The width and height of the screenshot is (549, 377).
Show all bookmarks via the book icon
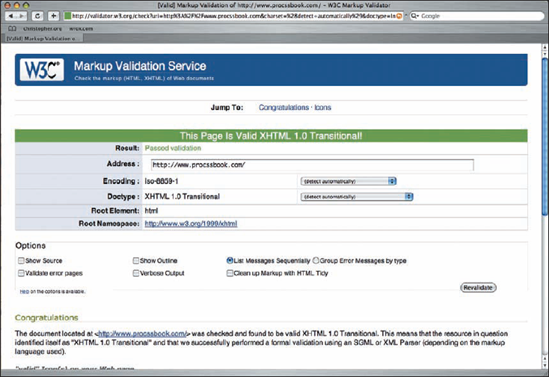pyautogui.click(x=12, y=28)
